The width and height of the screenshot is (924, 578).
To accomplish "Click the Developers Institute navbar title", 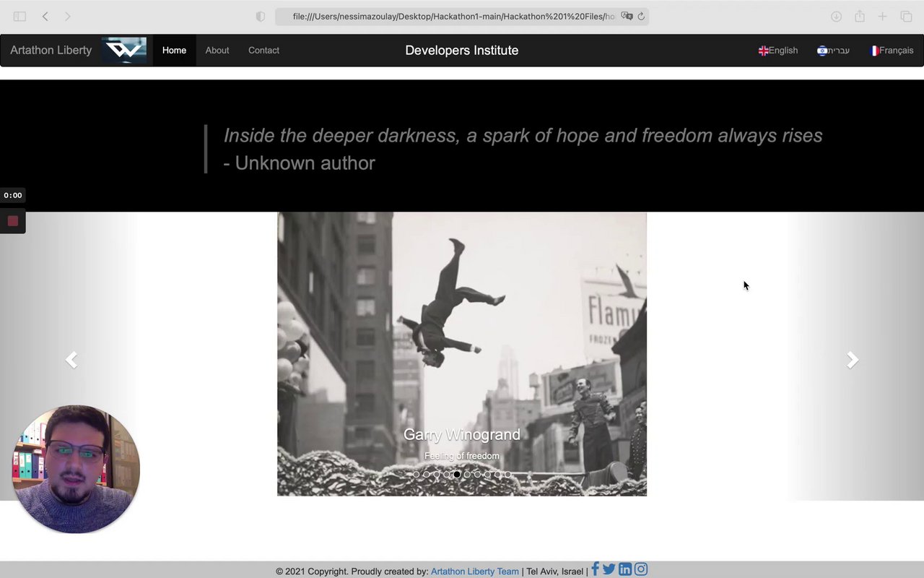I will tap(462, 50).
